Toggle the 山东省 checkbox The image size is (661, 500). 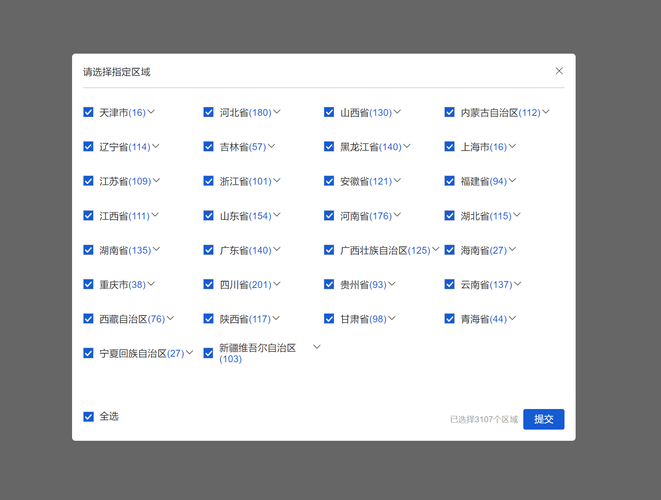[209, 216]
